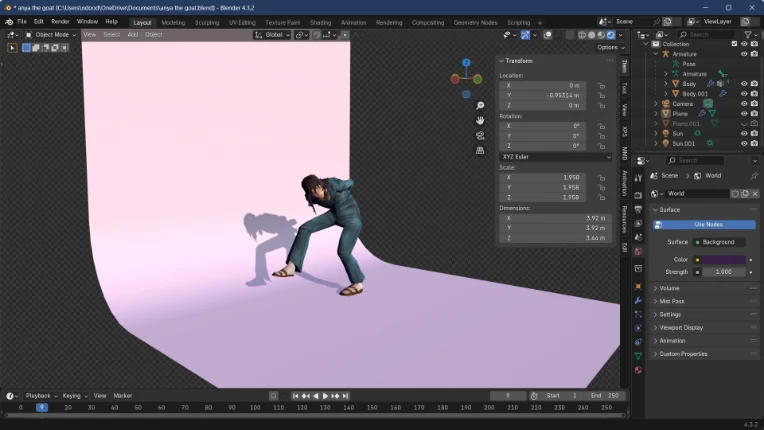Jump to the end frame of timeline
Viewport: 764px width, 430px height.
click(345, 396)
